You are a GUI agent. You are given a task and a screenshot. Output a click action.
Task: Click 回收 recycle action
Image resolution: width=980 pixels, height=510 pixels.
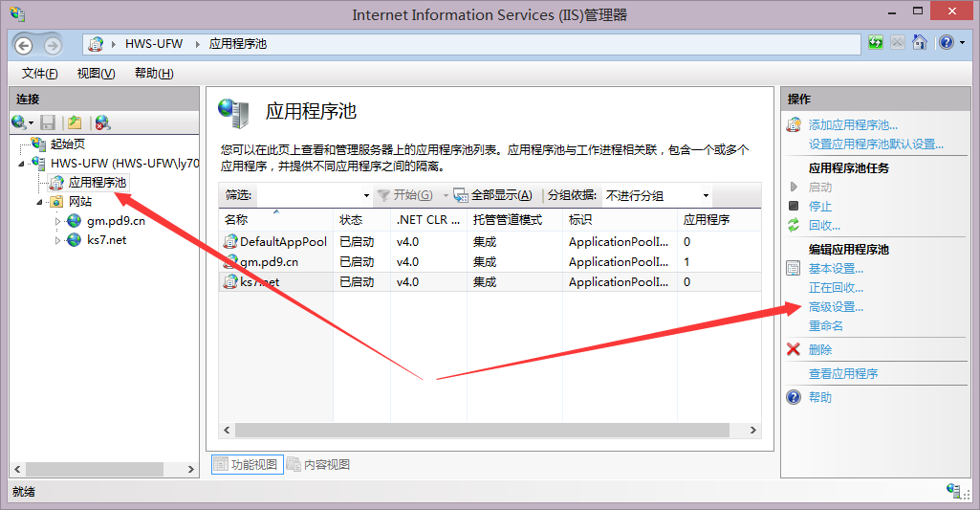click(824, 225)
